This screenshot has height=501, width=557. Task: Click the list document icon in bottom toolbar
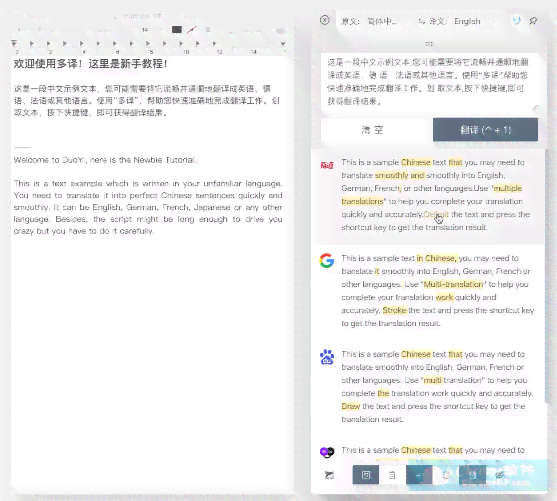(x=392, y=475)
